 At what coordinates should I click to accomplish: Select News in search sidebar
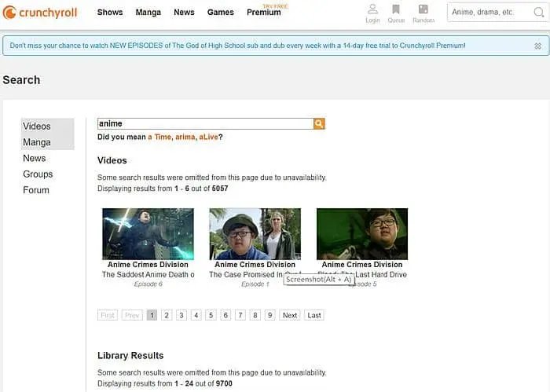point(35,158)
